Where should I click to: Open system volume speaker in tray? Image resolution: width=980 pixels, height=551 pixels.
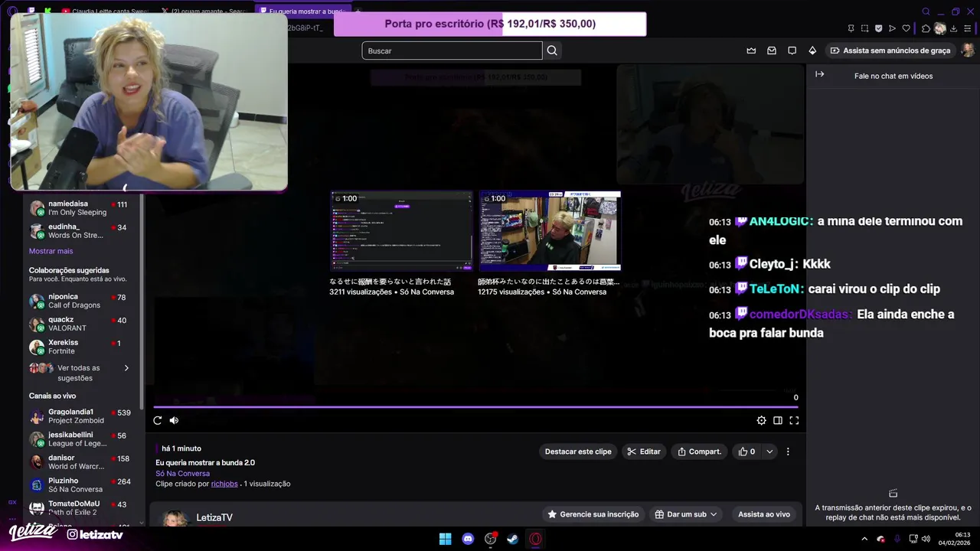click(x=924, y=539)
